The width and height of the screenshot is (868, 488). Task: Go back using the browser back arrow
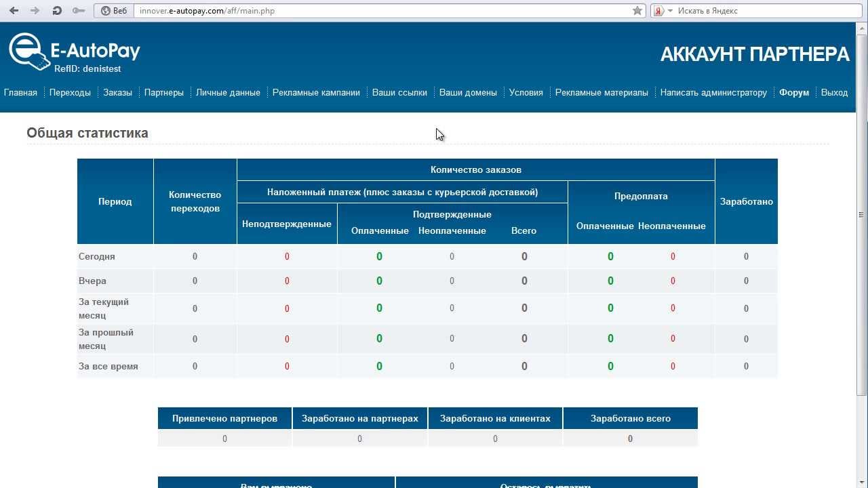(14, 11)
